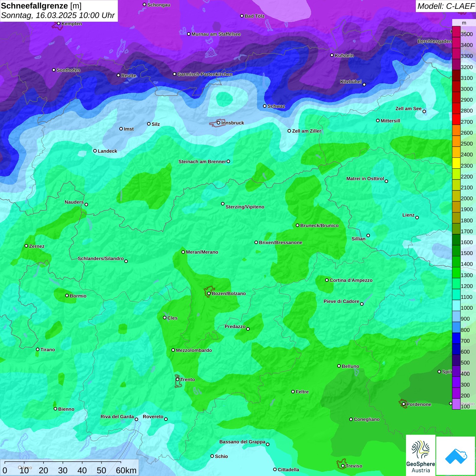Click the Cittadella label
This screenshot has width=476, height=476.
[x=288, y=470]
